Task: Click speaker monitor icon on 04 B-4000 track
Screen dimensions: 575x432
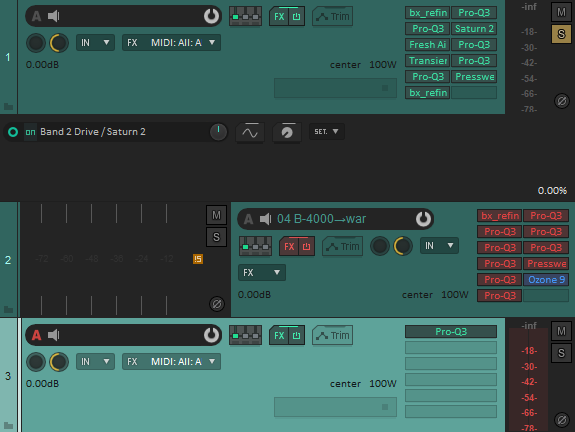Action: pyautogui.click(x=265, y=219)
